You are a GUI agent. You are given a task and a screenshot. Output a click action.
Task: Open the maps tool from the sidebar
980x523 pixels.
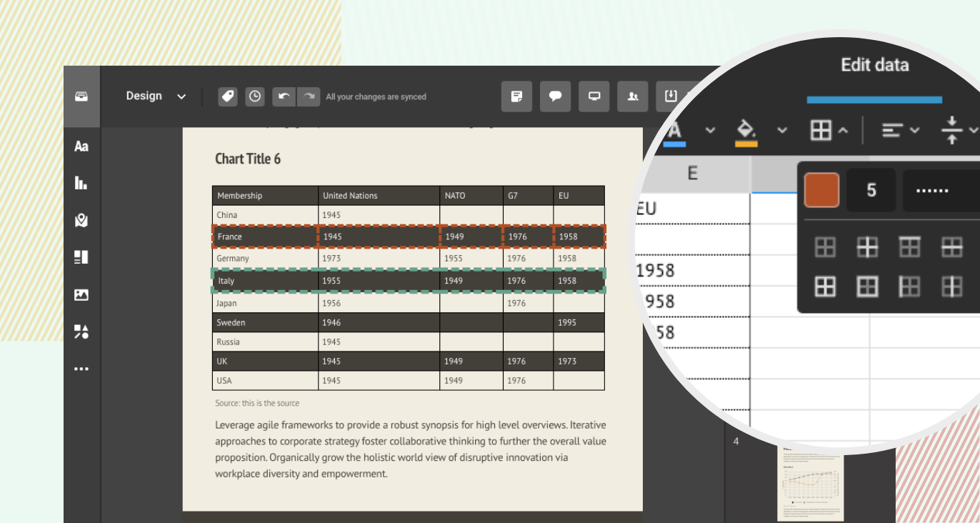(x=81, y=221)
